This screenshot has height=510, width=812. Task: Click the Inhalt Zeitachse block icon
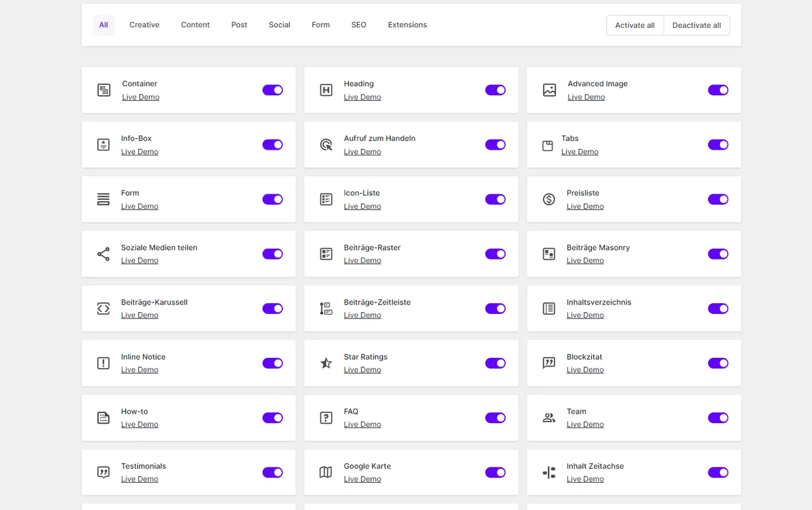click(x=549, y=472)
